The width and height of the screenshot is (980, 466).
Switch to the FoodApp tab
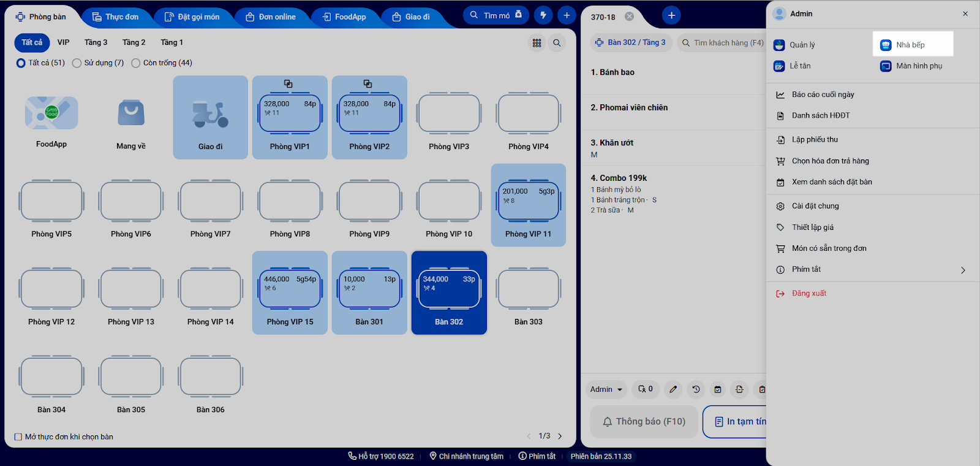tap(344, 17)
